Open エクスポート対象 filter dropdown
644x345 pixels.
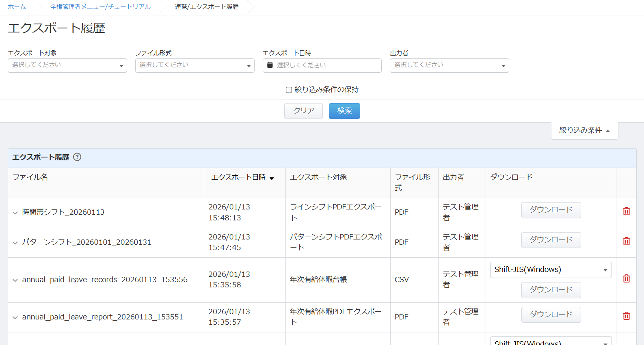[67, 65]
